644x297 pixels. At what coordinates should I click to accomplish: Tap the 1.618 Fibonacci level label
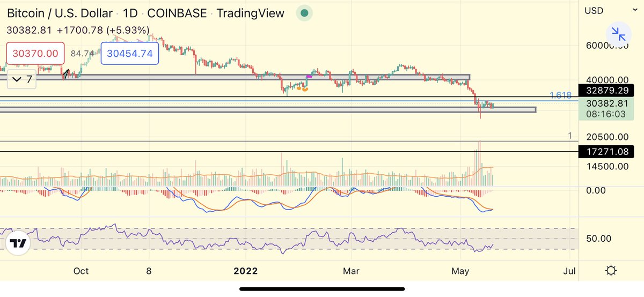coord(560,95)
